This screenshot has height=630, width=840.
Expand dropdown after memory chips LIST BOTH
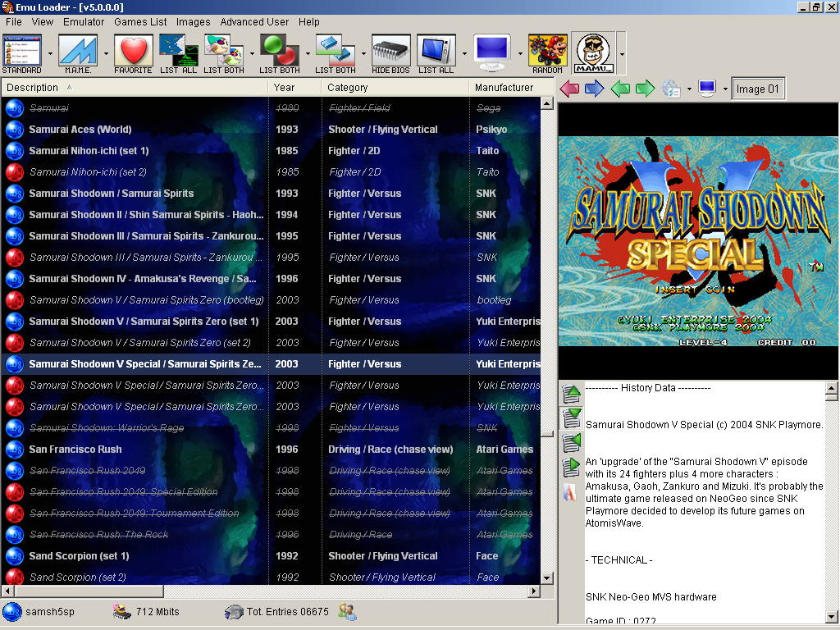[x=363, y=54]
